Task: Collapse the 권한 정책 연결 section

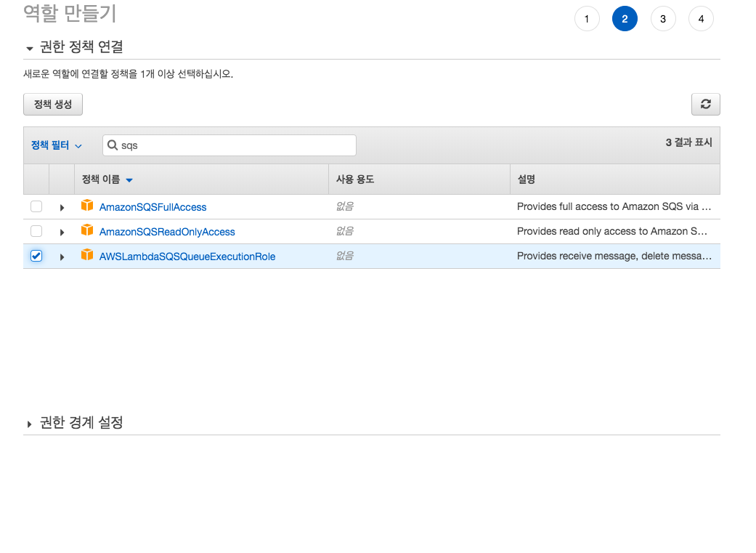Action: coord(29,48)
